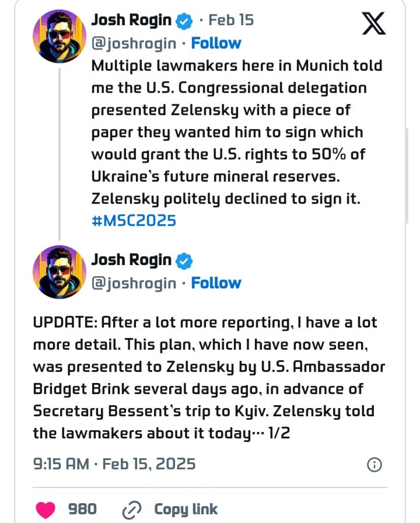
Task: Follow Josh Rogin from the top tweet
Action: coord(216,43)
